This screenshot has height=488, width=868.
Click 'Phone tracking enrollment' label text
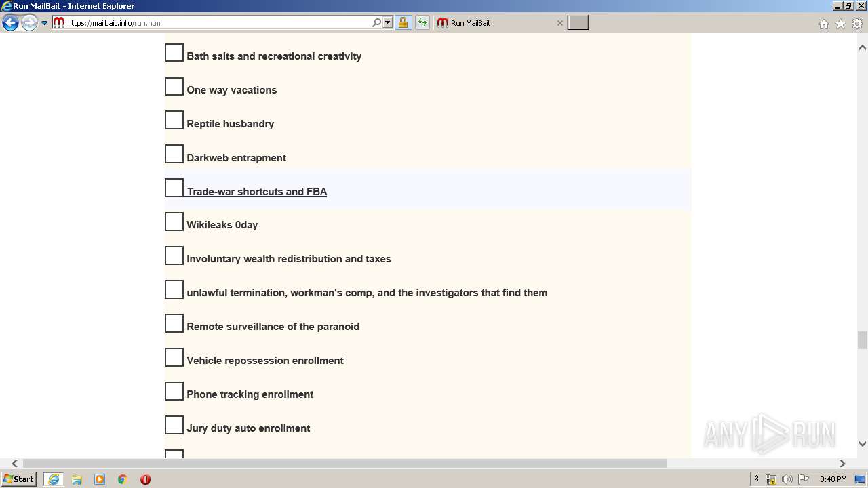[x=250, y=394]
